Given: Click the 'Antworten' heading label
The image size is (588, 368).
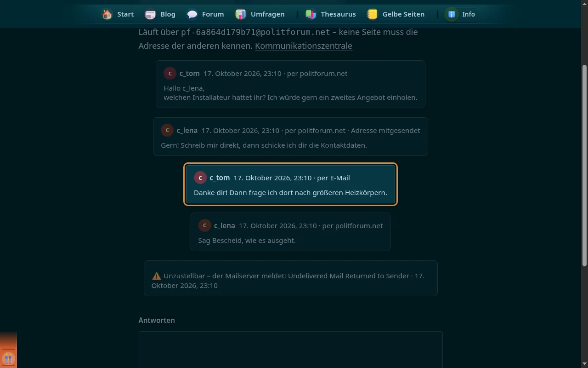Looking at the screenshot, I should [x=157, y=320].
